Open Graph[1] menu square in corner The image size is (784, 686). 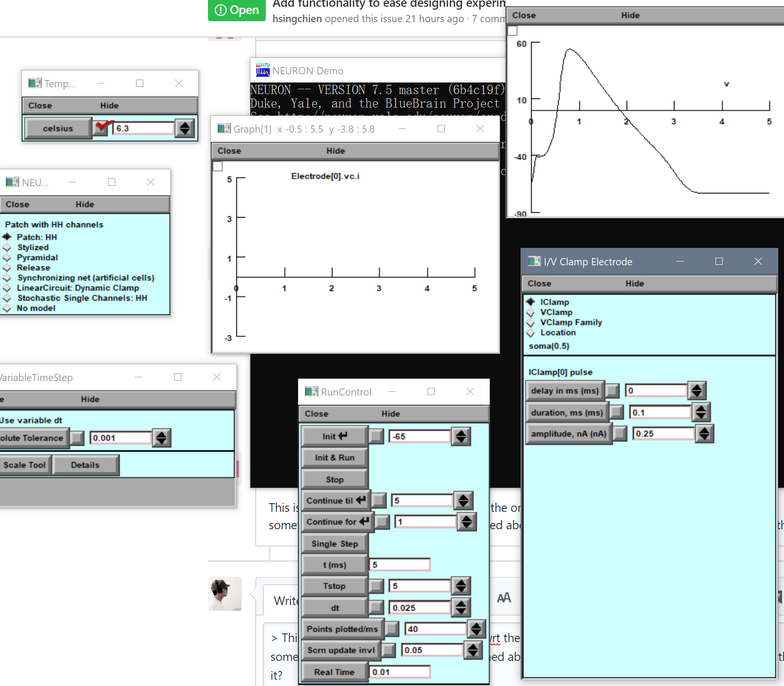(x=218, y=166)
